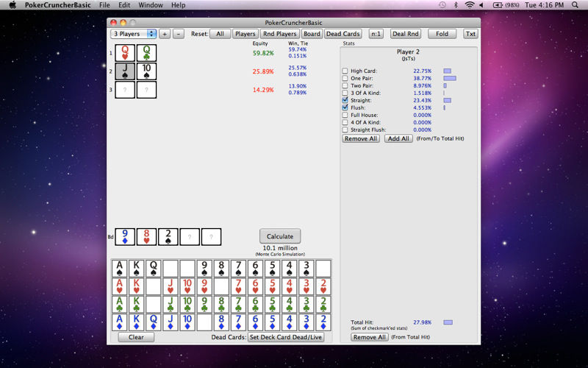Screen dimensions: 588x368
Task: Click Remove All under Total Hit
Action: pos(370,337)
